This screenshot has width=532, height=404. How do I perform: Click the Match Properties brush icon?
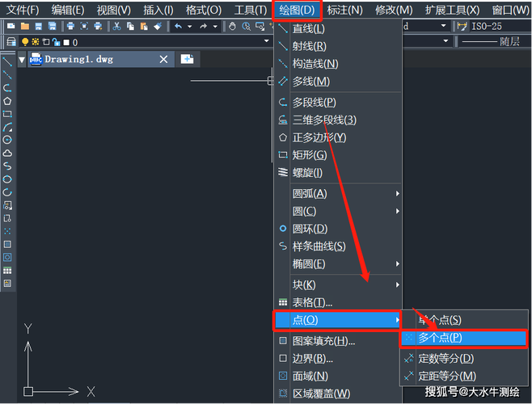click(x=158, y=26)
